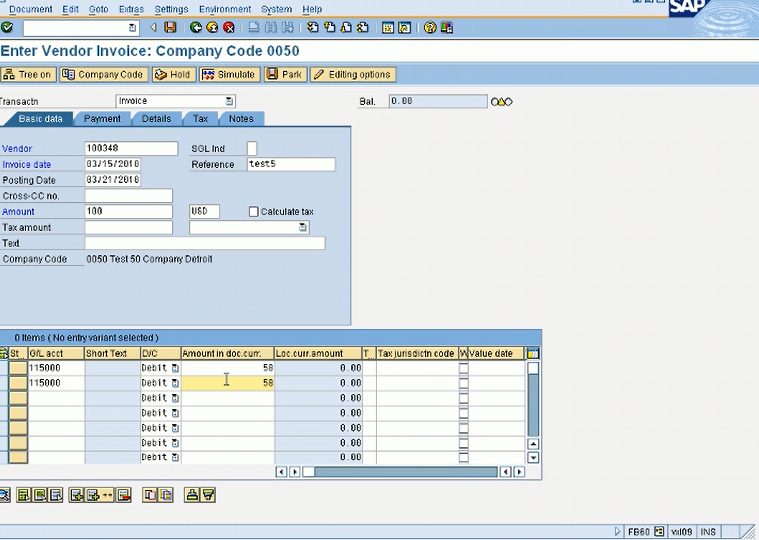Select second row via its St. selector button

[18, 383]
